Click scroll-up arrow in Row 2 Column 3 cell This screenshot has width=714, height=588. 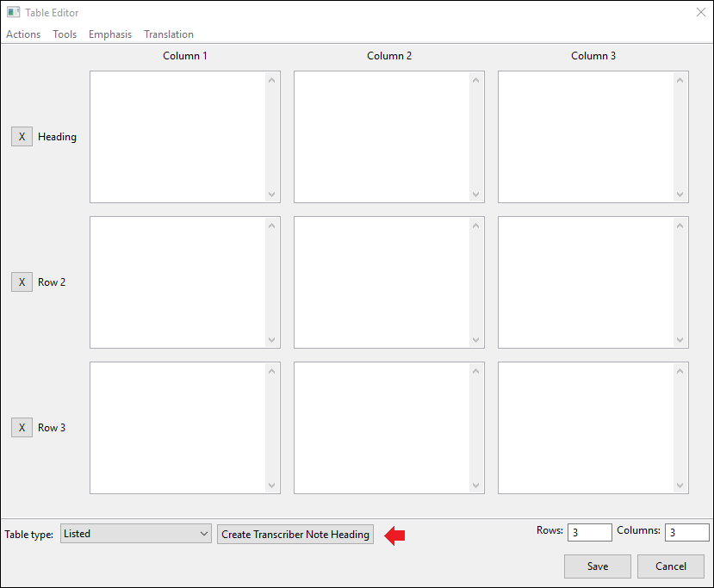click(680, 226)
